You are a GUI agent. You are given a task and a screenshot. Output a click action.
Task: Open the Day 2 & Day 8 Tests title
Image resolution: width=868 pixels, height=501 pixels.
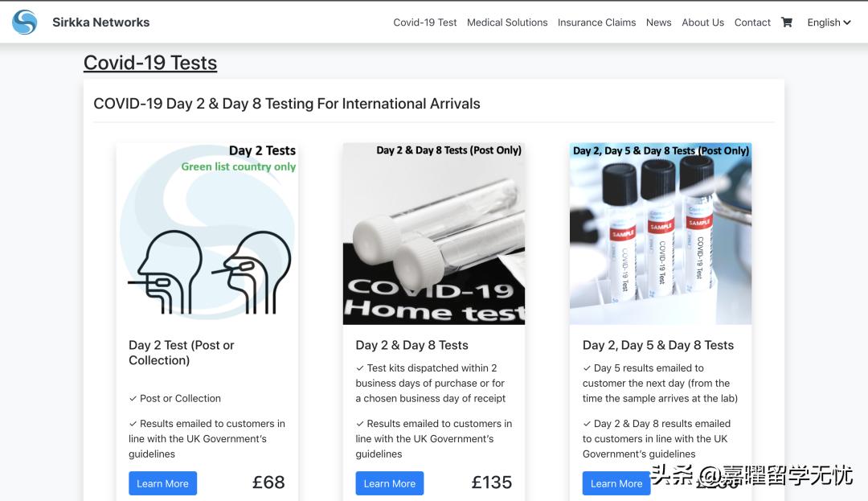click(411, 345)
